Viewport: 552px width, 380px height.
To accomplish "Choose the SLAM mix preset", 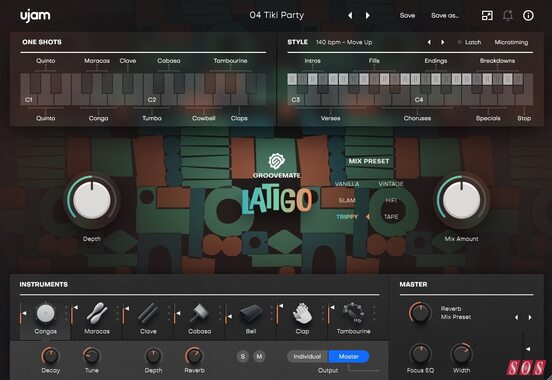I will pyautogui.click(x=347, y=200).
